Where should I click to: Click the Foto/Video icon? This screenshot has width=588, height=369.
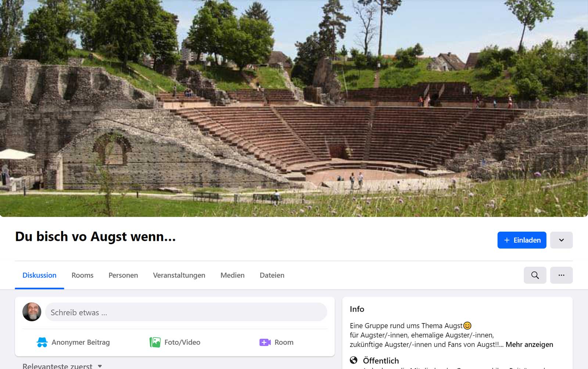(156, 342)
